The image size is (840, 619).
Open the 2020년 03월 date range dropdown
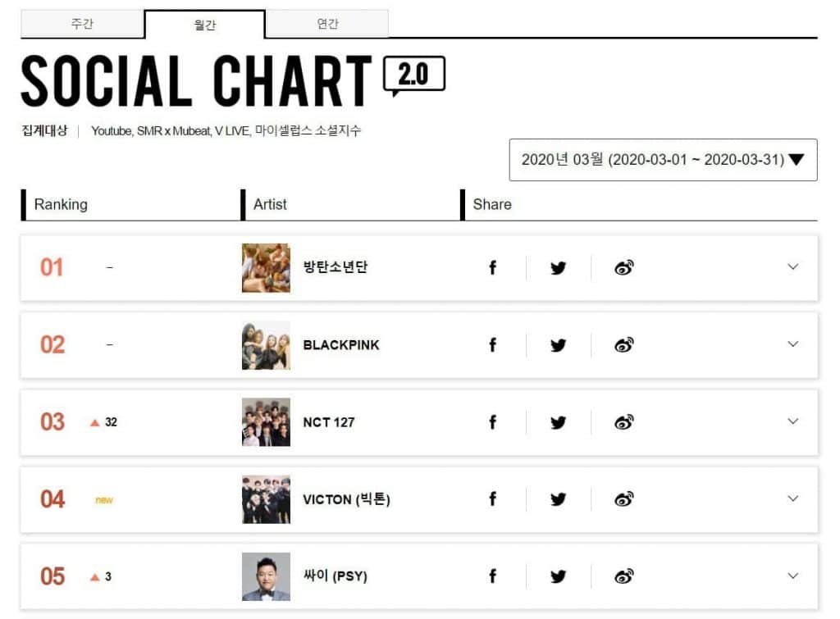663,160
